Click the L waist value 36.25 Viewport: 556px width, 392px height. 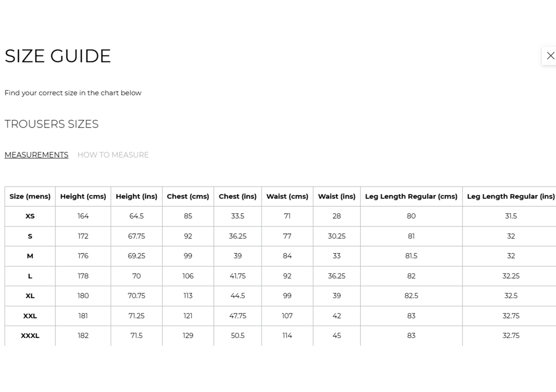(337, 276)
